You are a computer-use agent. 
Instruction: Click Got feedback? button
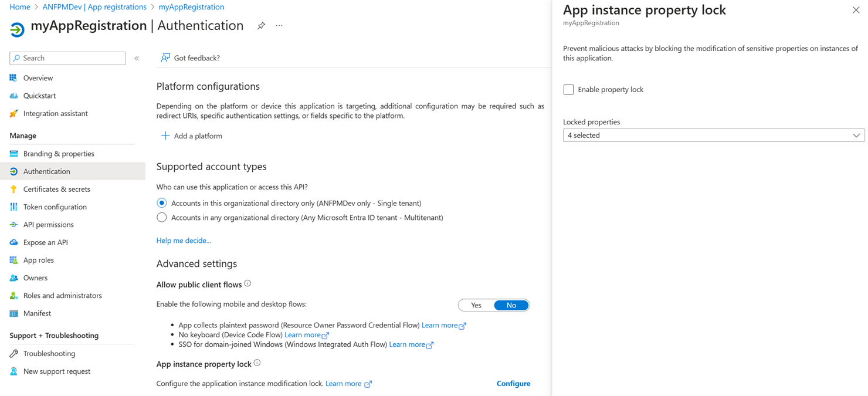click(191, 57)
